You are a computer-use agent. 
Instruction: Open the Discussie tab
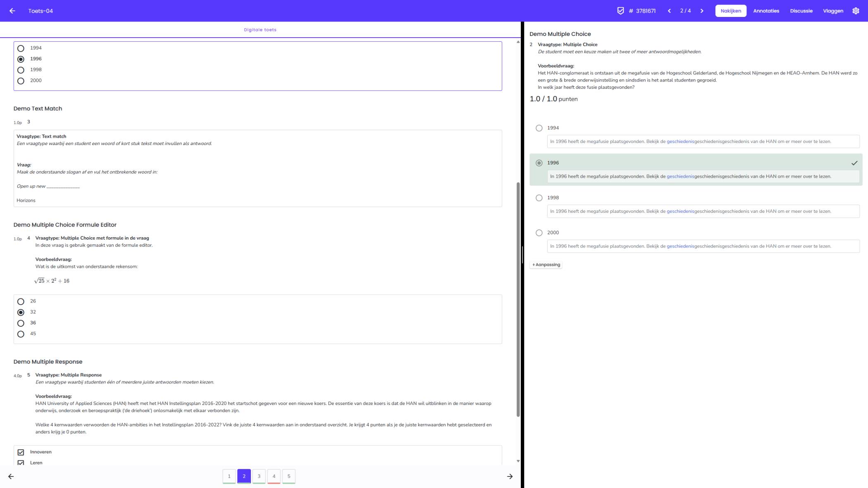[801, 11]
